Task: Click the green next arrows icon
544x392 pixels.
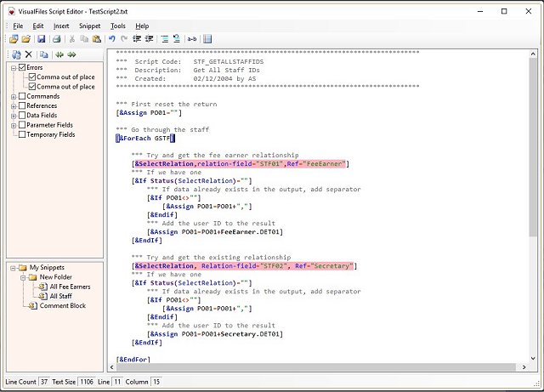Action: click(71, 54)
